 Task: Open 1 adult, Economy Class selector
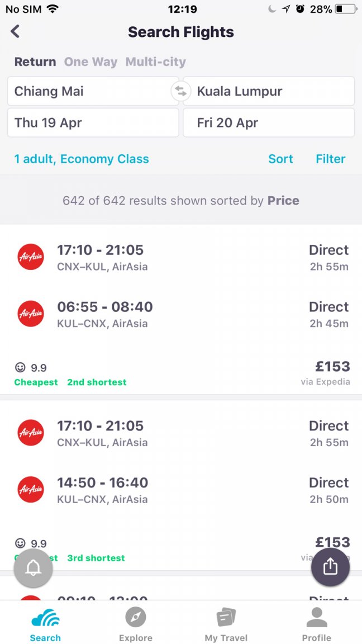82,159
